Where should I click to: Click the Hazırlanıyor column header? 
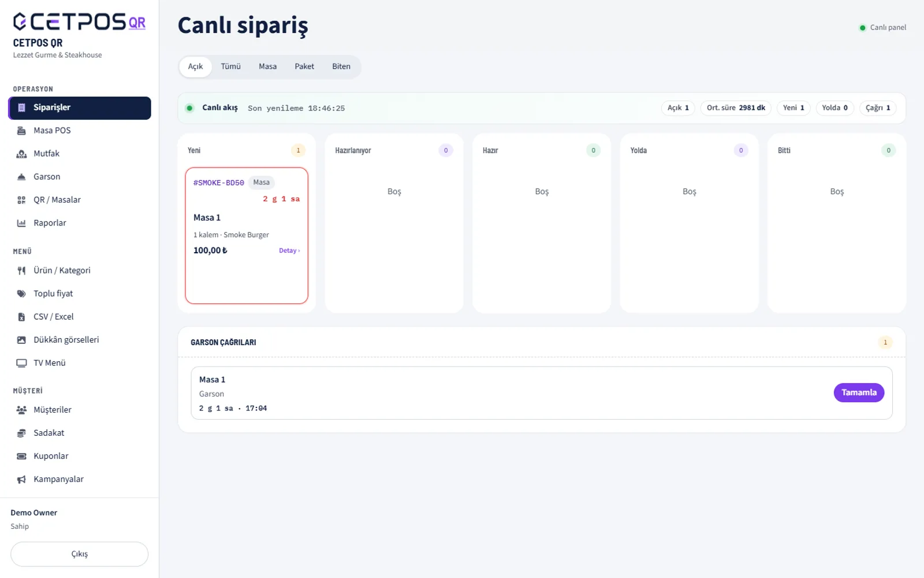(353, 150)
